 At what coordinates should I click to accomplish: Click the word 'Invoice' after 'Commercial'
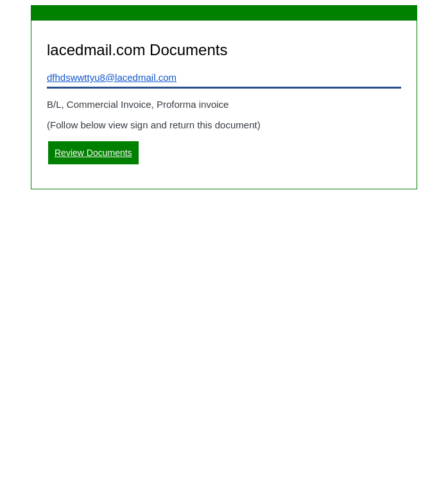click(x=136, y=105)
